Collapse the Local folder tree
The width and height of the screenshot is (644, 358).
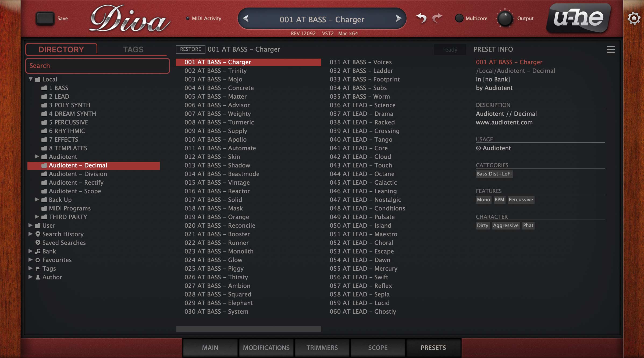click(x=31, y=79)
